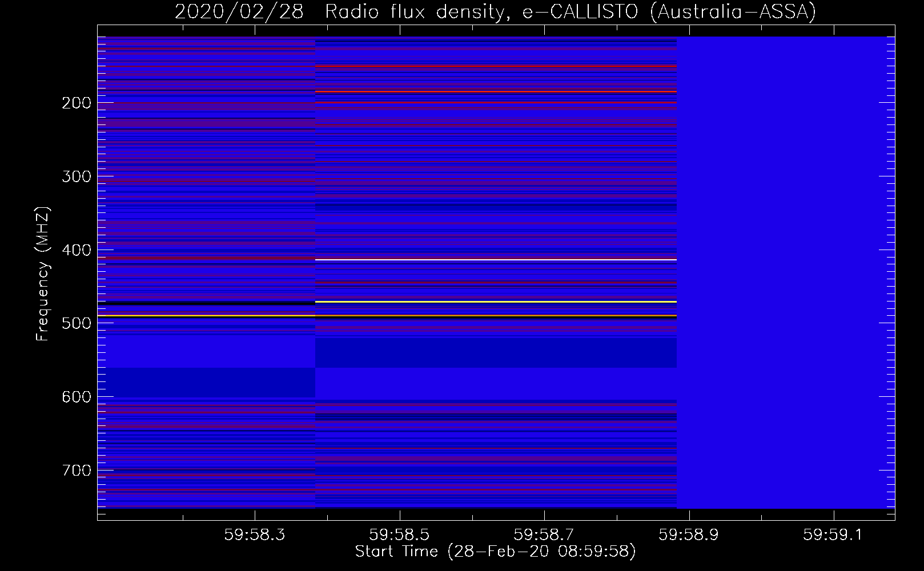This screenshot has width=924, height=571.
Task: Click the 500 frequency tick label
Action: [x=77, y=323]
